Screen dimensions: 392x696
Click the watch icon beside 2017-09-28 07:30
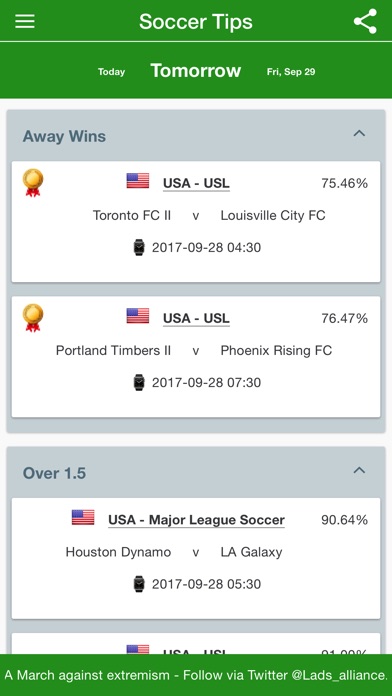tap(139, 382)
